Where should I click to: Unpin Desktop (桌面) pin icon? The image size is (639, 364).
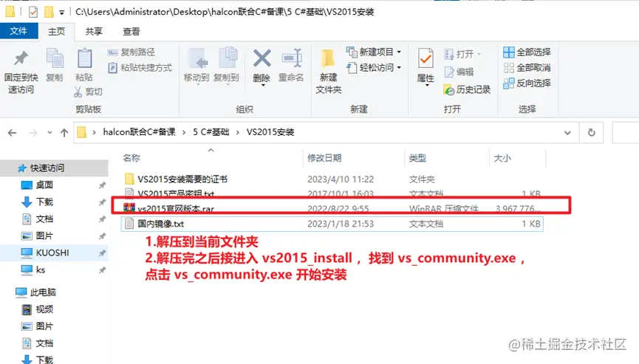102,185
